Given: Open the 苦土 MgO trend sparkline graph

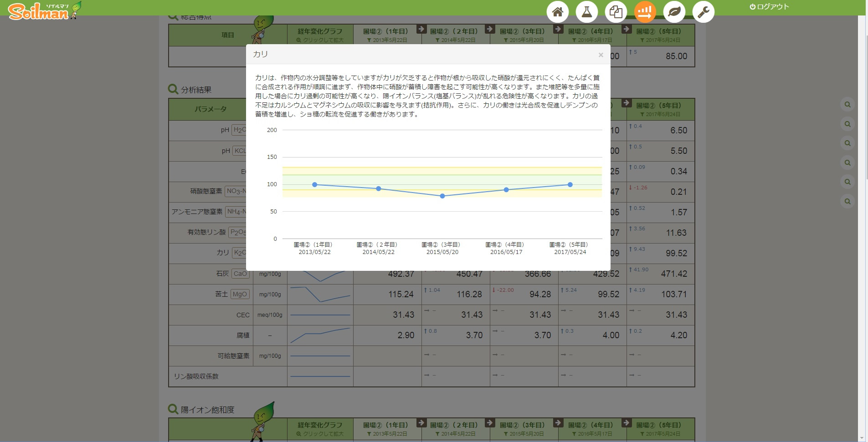Looking at the screenshot, I should tap(320, 295).
